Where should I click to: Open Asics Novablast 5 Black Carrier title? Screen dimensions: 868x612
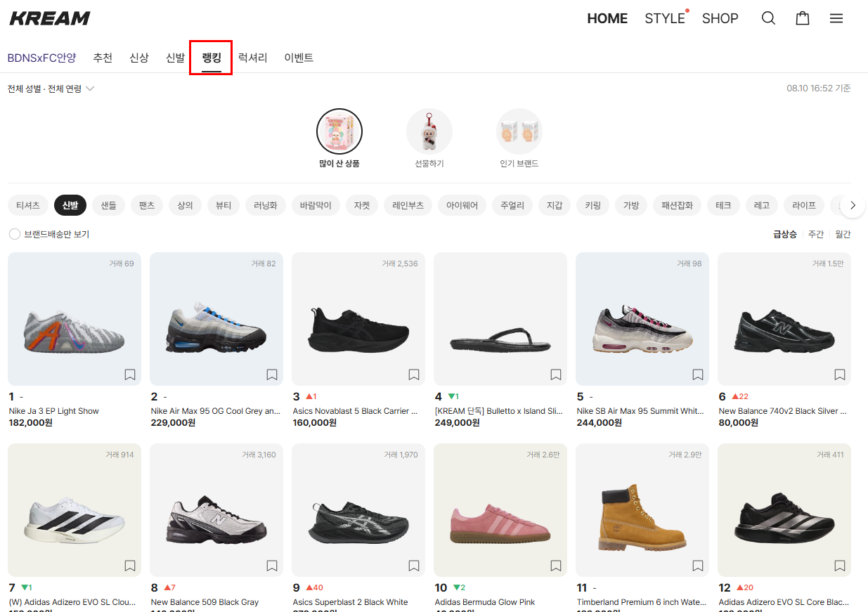(x=355, y=411)
